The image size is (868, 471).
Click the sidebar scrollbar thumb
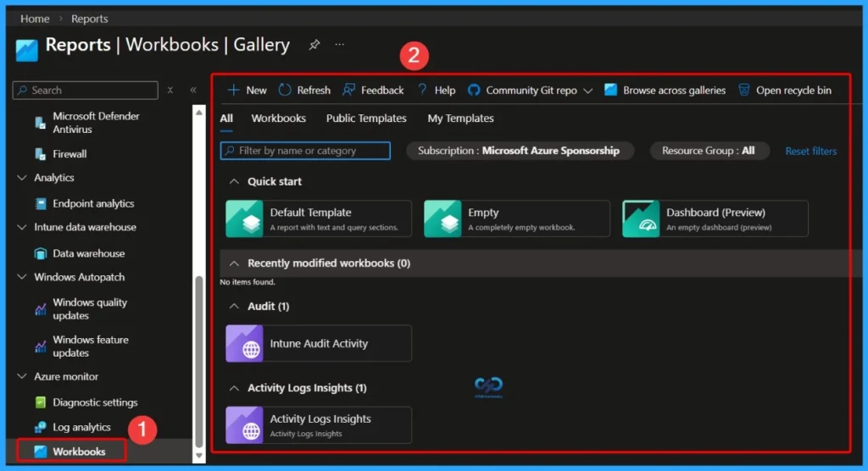pos(198,362)
